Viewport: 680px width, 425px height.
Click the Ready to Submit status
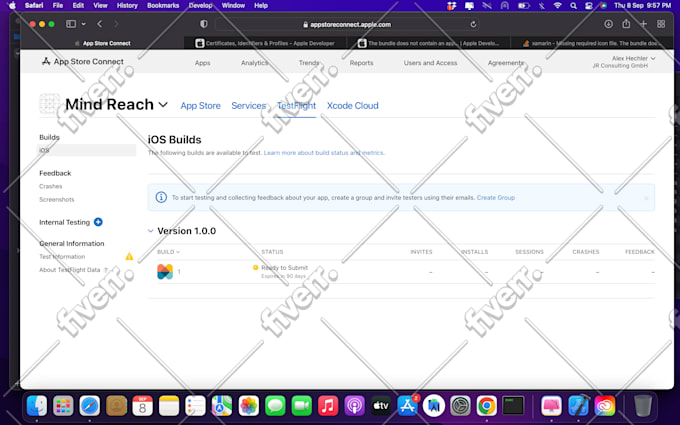[x=284, y=268]
